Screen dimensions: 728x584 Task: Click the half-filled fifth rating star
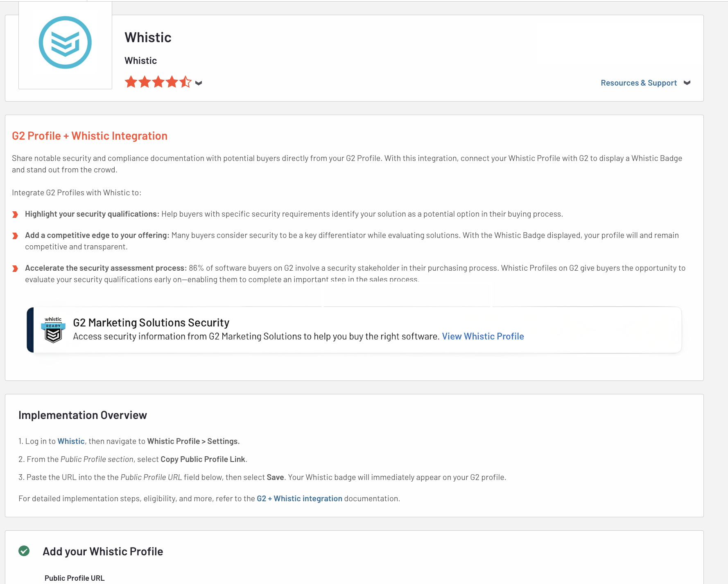pyautogui.click(x=185, y=82)
